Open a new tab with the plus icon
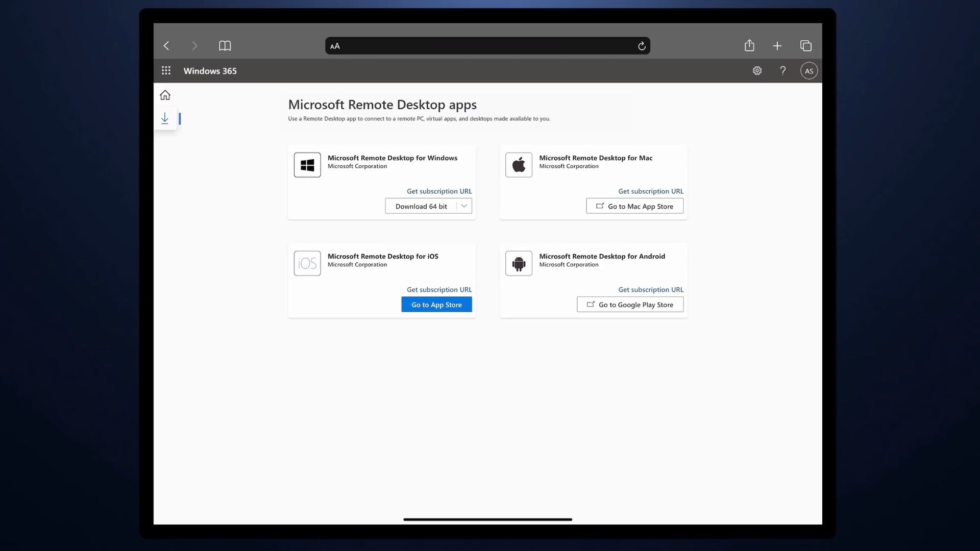Image resolution: width=980 pixels, height=551 pixels. (x=776, y=45)
